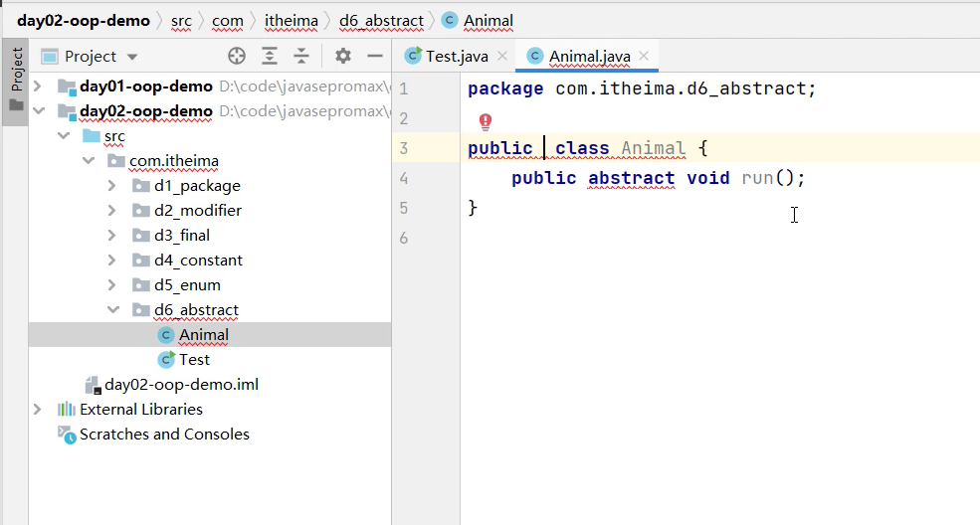Click itheima in the breadcrumb
The height and width of the screenshot is (525, 980).
point(291,21)
